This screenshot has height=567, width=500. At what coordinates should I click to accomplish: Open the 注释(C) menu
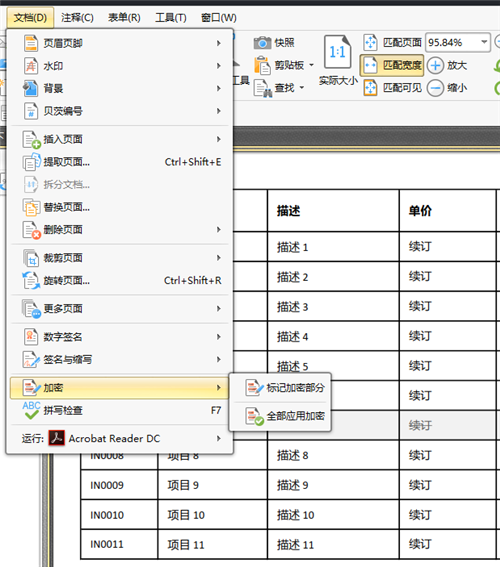(77, 17)
